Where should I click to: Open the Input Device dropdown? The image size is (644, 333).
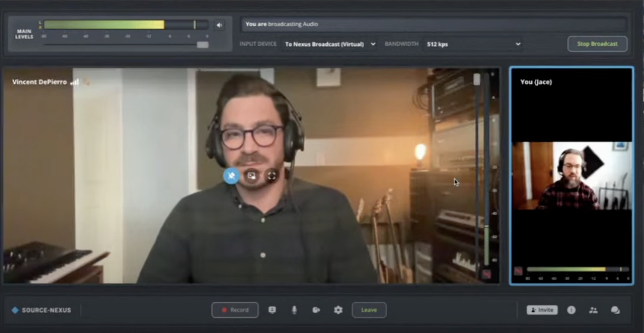[x=330, y=44]
